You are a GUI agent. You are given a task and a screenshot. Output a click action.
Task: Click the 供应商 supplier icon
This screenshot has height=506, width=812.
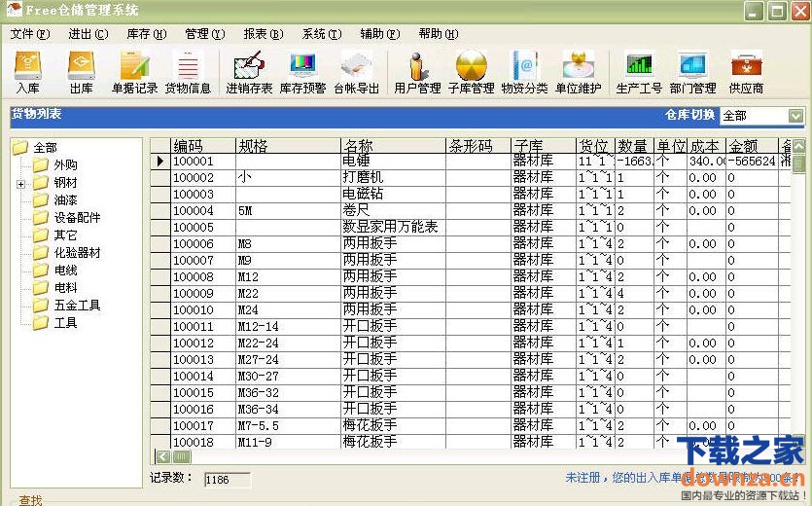[746, 72]
